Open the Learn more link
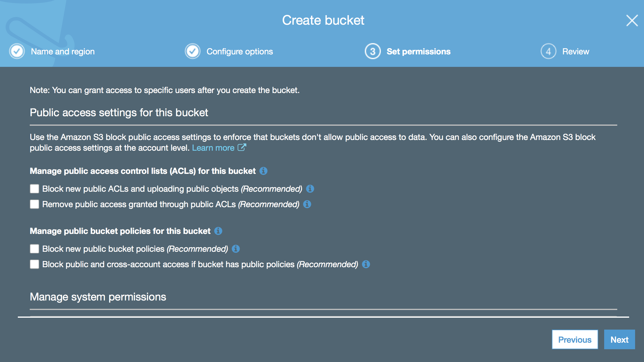 point(213,148)
